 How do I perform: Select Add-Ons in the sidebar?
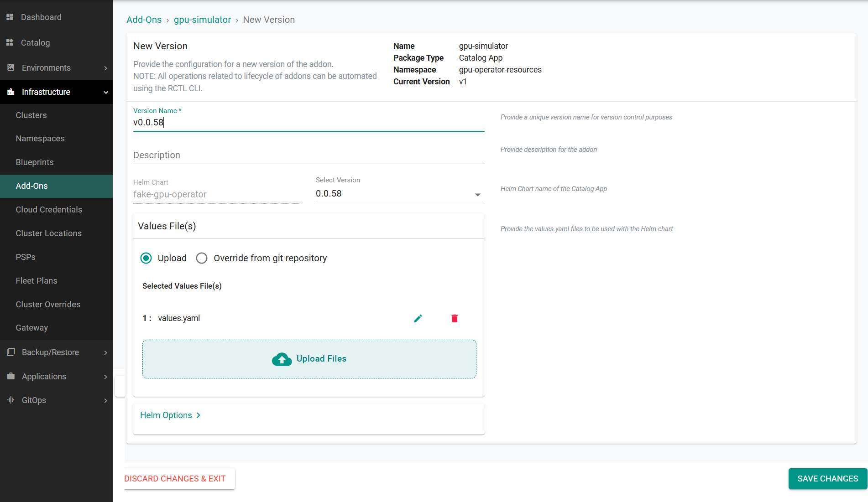(56, 186)
